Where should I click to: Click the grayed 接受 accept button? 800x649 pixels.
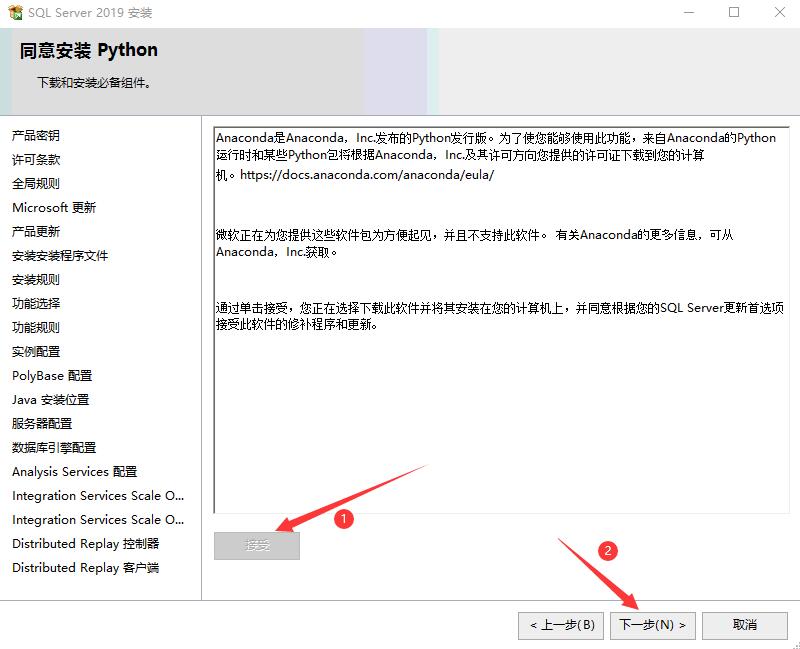(257, 545)
